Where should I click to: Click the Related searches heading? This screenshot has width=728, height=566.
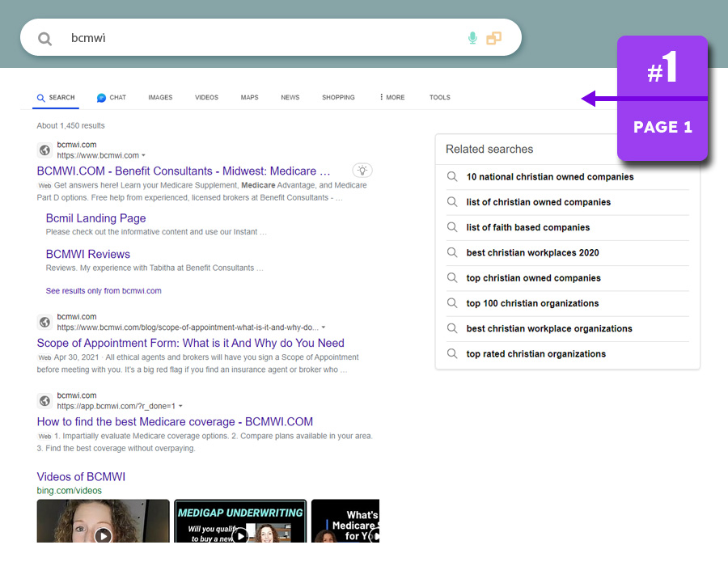point(489,149)
